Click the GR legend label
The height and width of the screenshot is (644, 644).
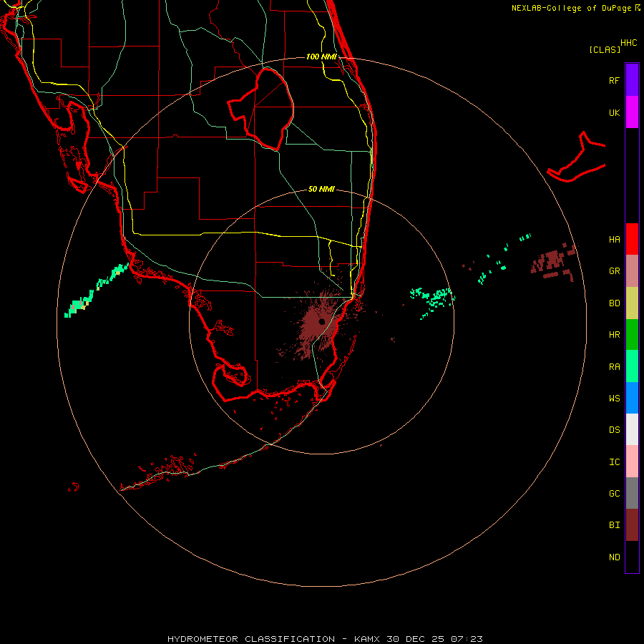point(614,271)
